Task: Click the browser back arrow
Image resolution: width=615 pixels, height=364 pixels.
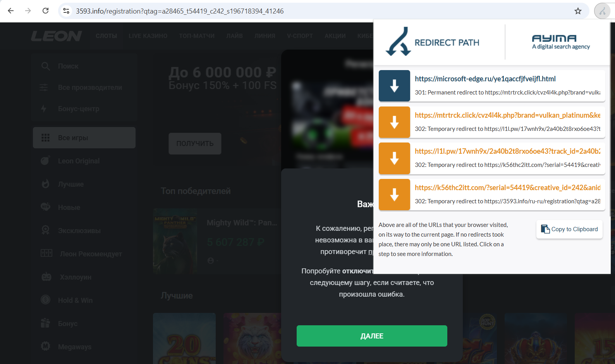Action: 11,11
